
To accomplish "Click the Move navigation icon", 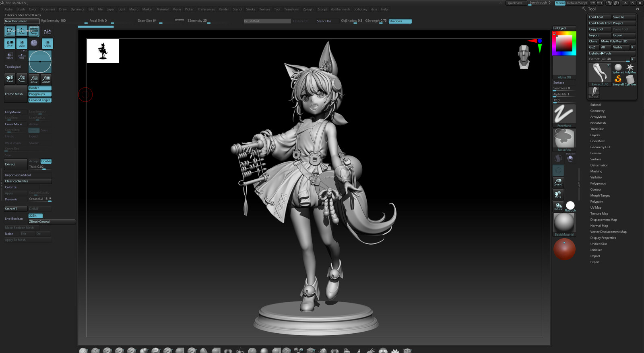I will coord(558,194).
